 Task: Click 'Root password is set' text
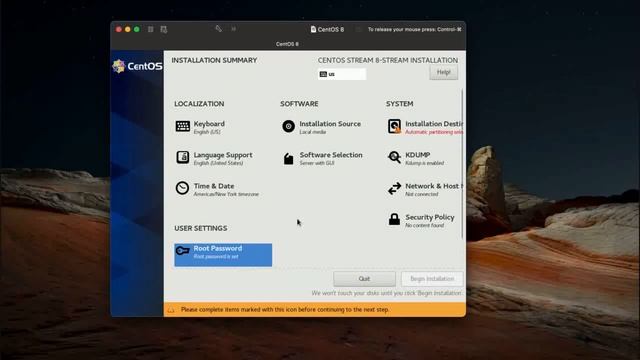pyautogui.click(x=216, y=257)
